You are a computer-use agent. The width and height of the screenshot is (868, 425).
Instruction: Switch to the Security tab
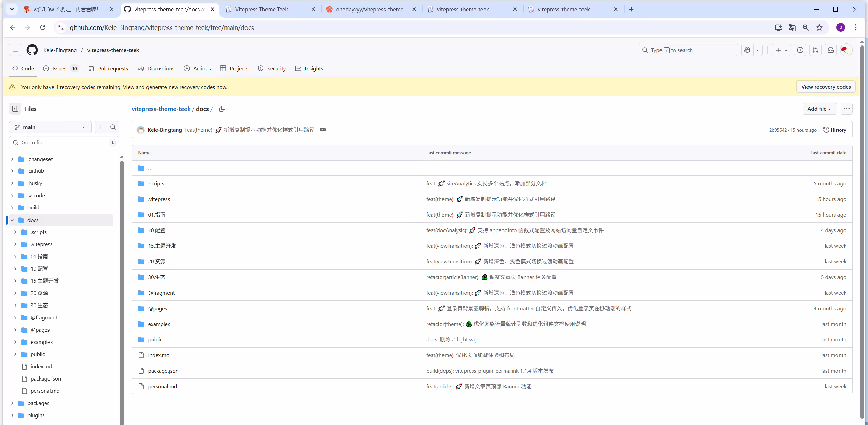(272, 68)
